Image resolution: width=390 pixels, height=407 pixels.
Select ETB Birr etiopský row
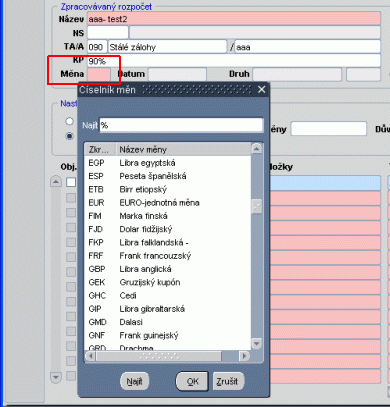coord(168,189)
